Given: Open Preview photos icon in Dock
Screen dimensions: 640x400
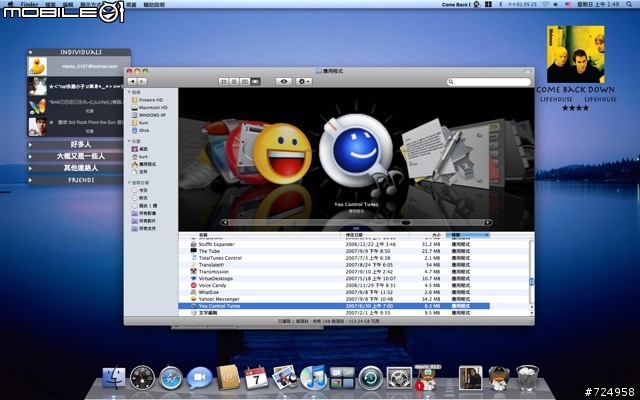Looking at the screenshot, I should coord(284,377).
